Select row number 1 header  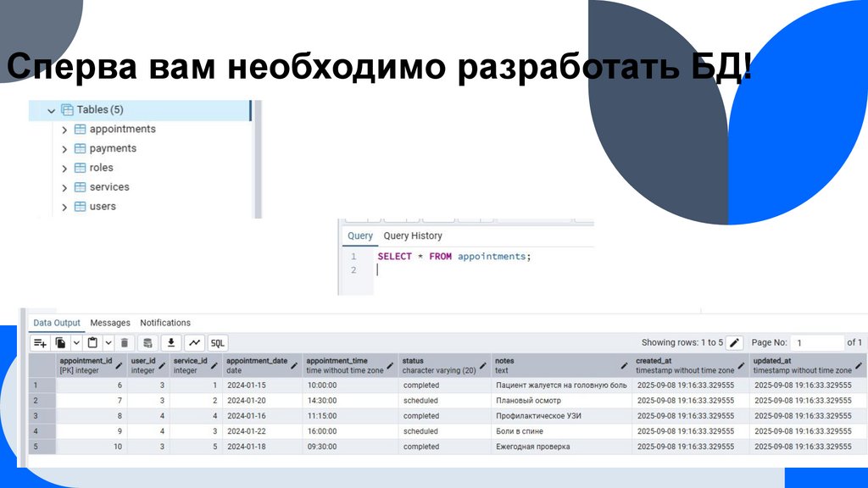tap(42, 385)
